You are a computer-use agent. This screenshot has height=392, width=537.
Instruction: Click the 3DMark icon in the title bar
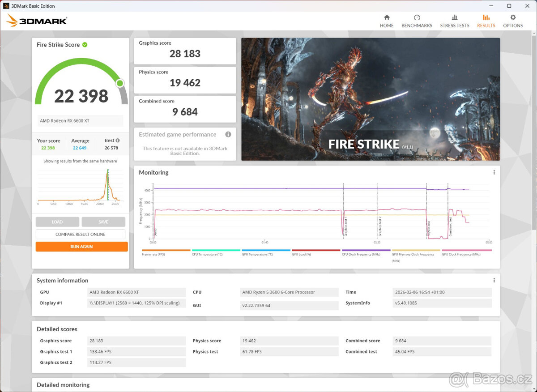(x=6, y=6)
